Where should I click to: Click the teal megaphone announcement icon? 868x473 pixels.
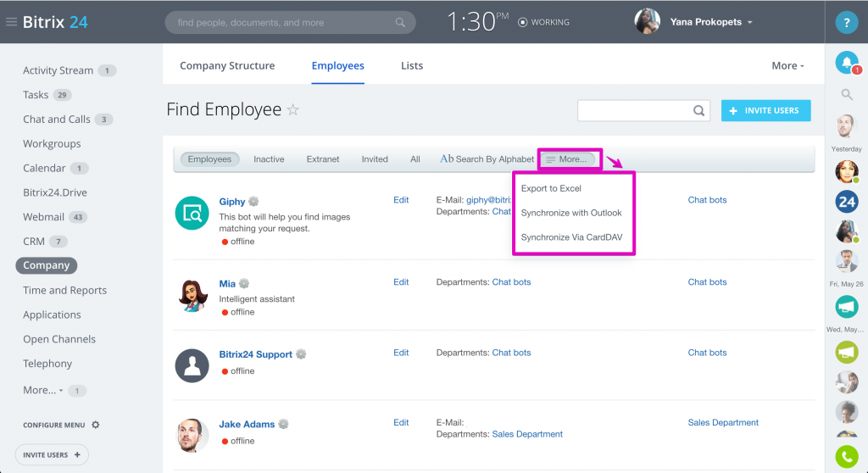[847, 307]
